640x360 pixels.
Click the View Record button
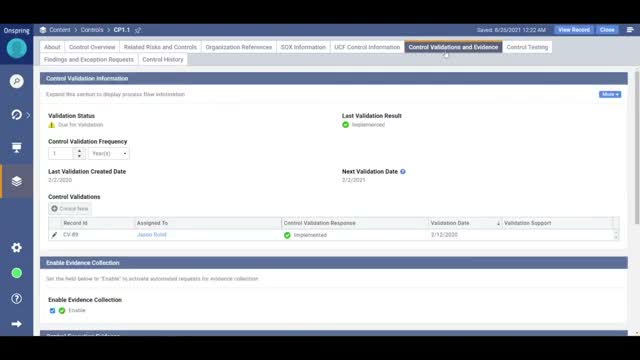point(573,30)
